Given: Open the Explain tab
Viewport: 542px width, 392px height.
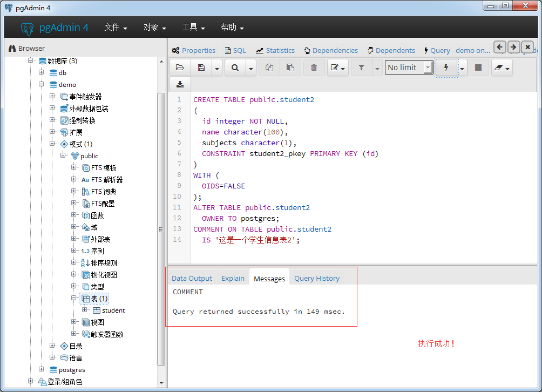Looking at the screenshot, I should pyautogui.click(x=233, y=278).
